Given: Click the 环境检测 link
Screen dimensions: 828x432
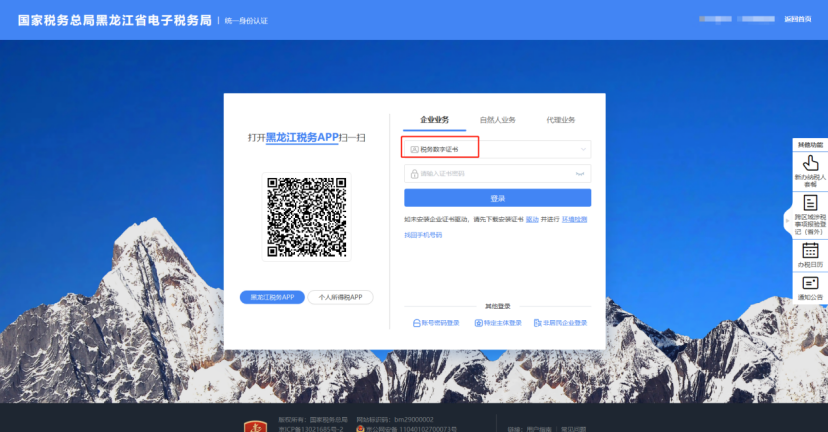Looking at the screenshot, I should (x=574, y=219).
